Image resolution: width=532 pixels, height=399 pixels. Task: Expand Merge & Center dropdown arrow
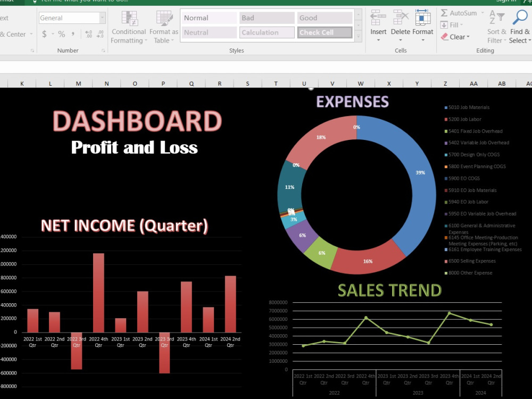click(x=31, y=34)
